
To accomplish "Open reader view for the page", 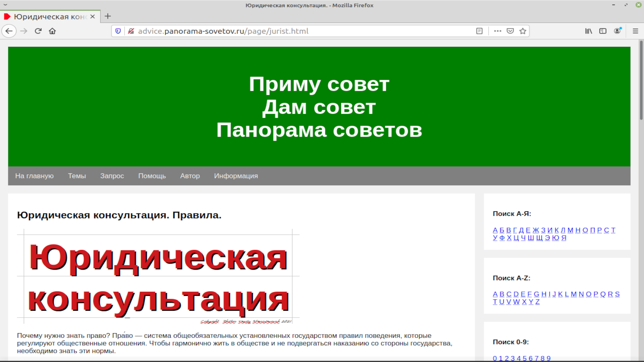I will tap(479, 31).
